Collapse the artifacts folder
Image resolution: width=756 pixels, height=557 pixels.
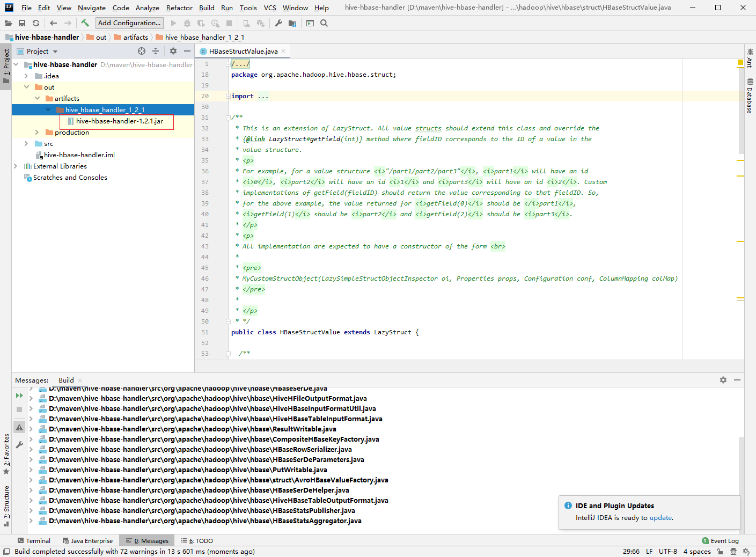pos(37,98)
